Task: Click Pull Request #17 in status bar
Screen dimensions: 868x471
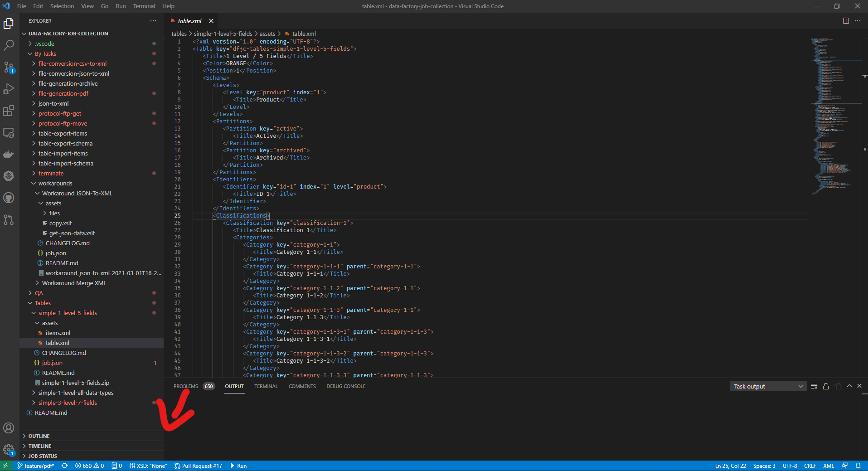Action: click(199, 466)
